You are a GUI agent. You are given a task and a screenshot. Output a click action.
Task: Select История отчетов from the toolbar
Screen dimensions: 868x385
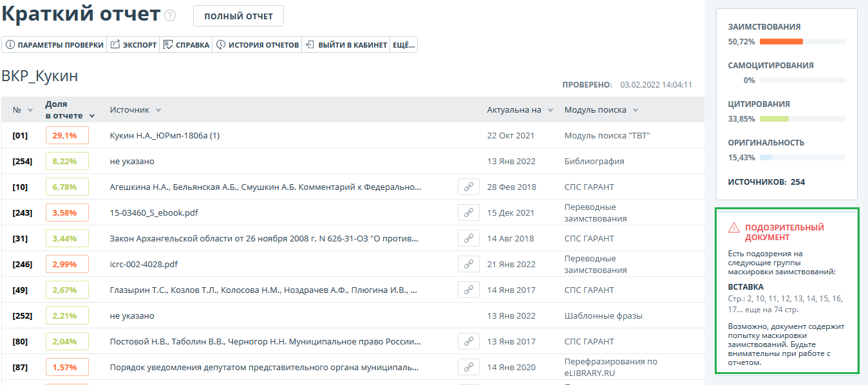(258, 45)
